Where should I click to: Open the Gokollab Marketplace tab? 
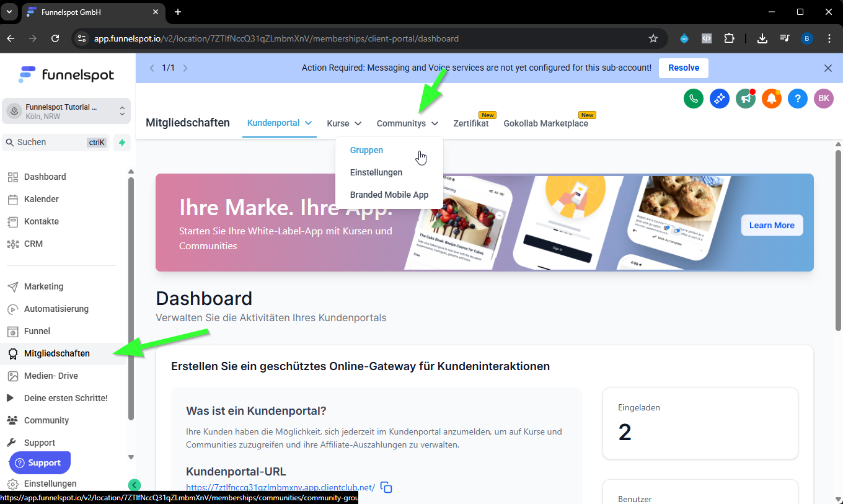[546, 123]
